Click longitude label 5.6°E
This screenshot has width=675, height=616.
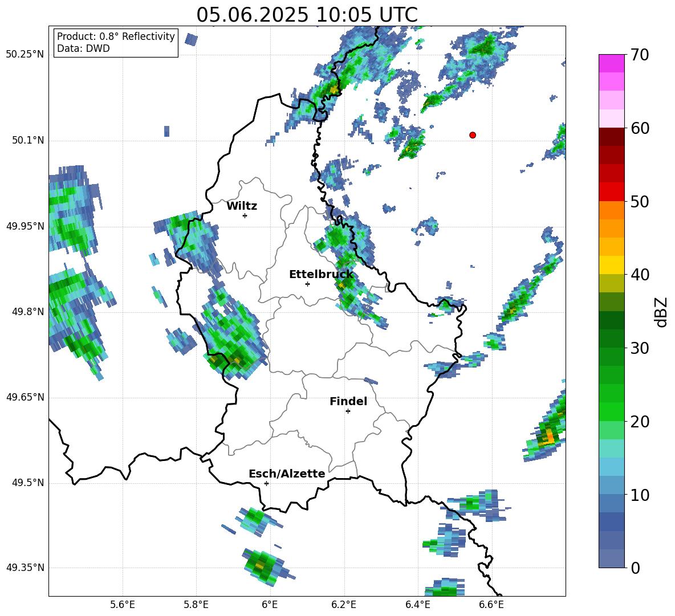(x=122, y=605)
